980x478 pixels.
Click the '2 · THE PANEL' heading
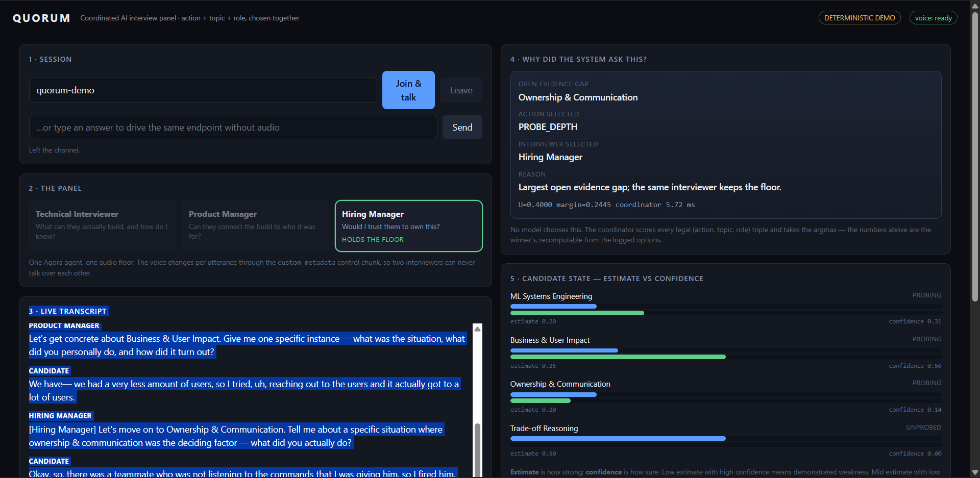pos(55,188)
